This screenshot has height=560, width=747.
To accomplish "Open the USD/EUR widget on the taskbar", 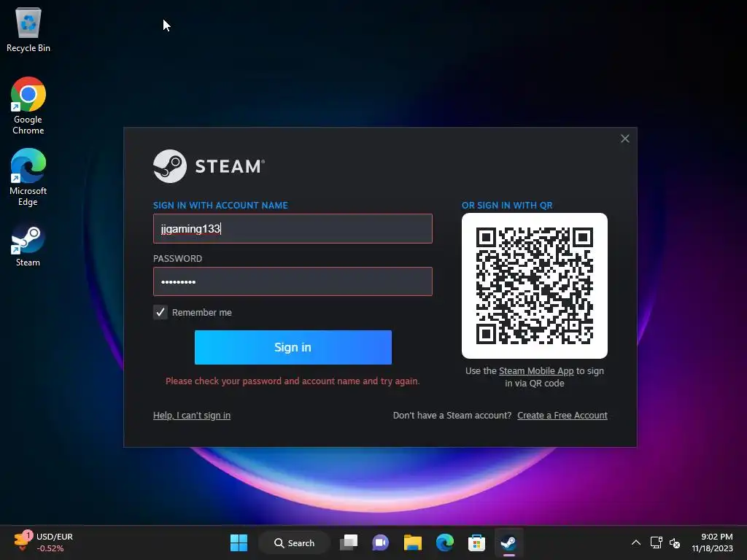I will click(44, 542).
